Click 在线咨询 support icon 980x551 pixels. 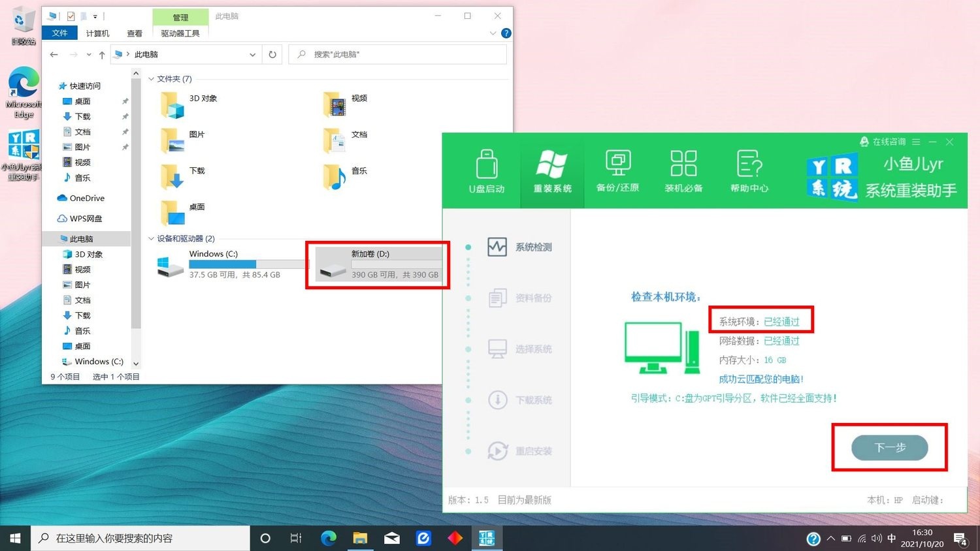tap(864, 142)
